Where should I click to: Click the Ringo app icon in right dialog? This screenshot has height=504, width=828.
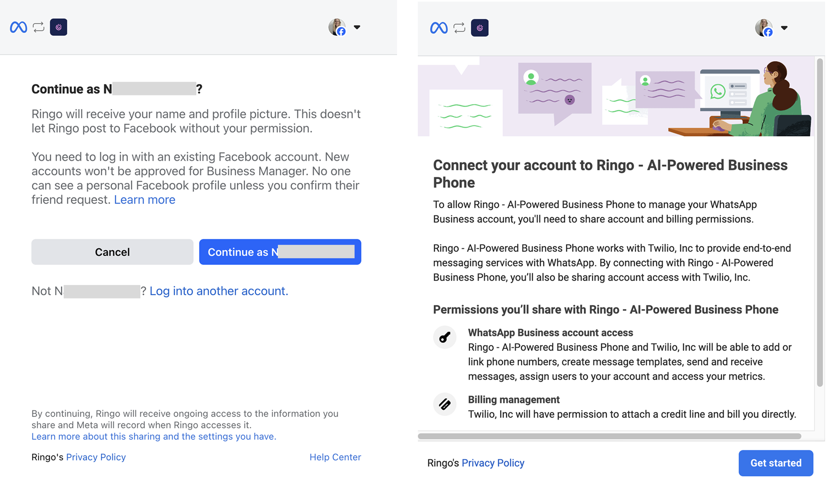click(480, 28)
